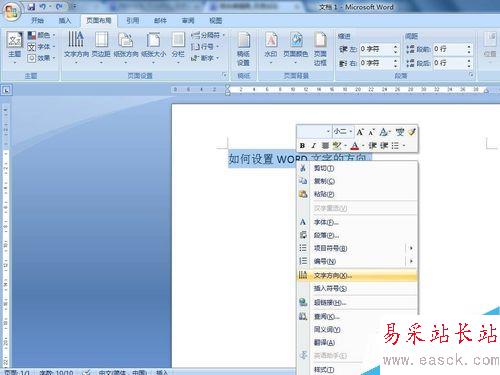Open the 邮件 (Mailings) ribbon tab
Viewport: 500px width, 375px height.
[160, 21]
